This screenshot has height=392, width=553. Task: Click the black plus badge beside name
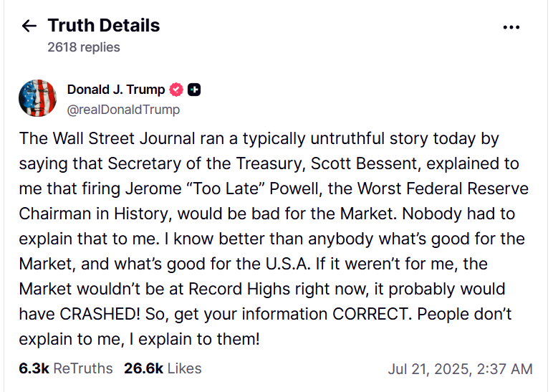click(194, 90)
